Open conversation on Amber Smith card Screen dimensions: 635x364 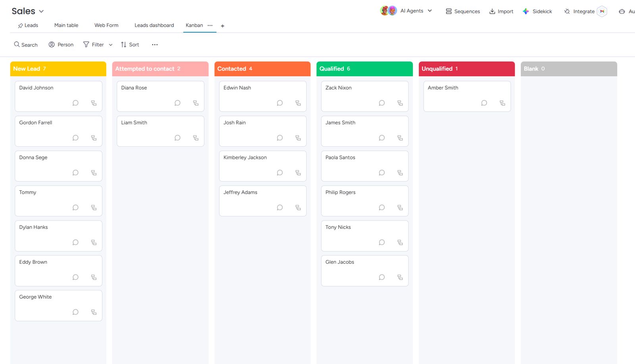(484, 103)
